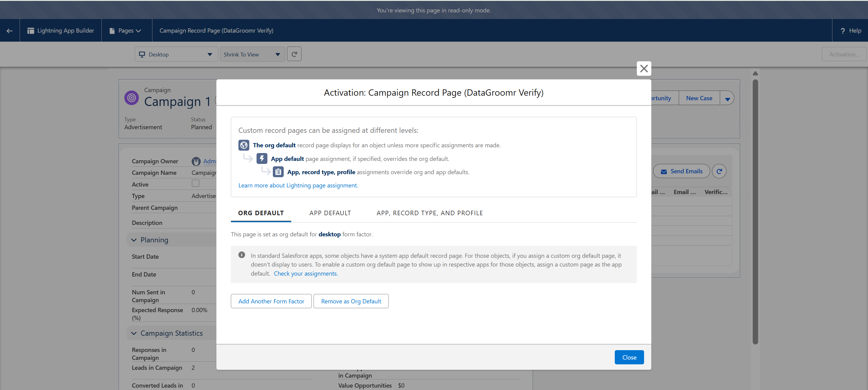Follow the Check your assignments link
The height and width of the screenshot is (390, 868).
click(x=306, y=273)
